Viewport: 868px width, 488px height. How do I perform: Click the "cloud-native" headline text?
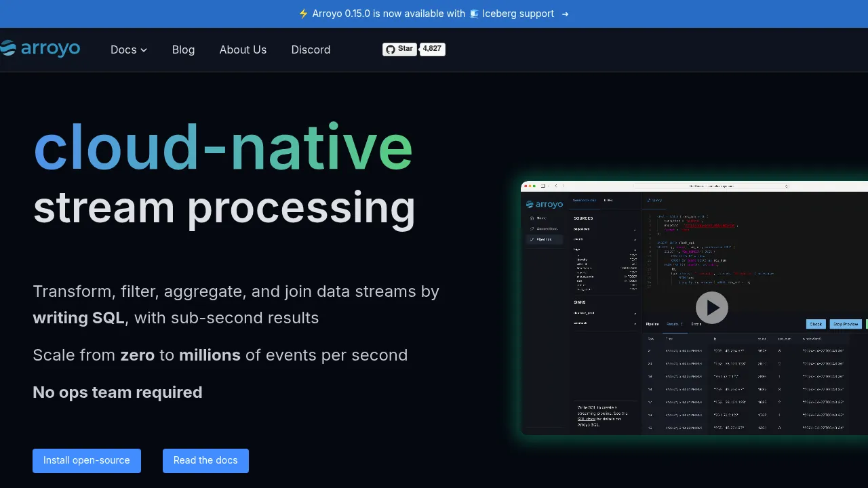[223, 147]
